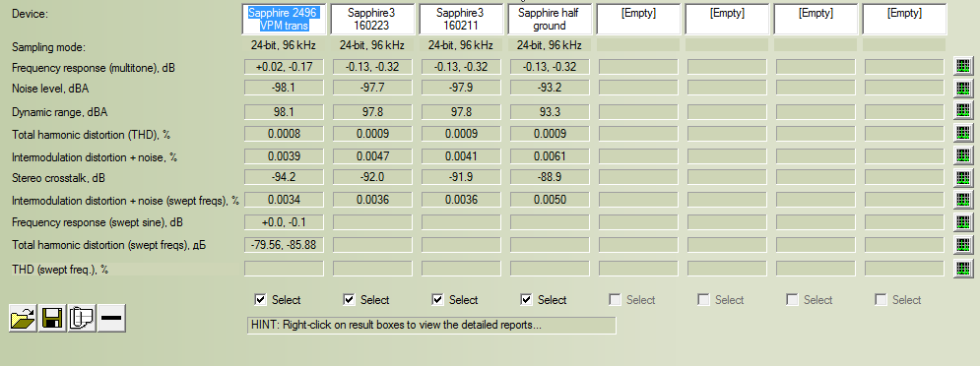Viewport: 980px width, 366px height.
Task: Click the Sapphire 2496 VPM trans device name field
Action: point(285,20)
